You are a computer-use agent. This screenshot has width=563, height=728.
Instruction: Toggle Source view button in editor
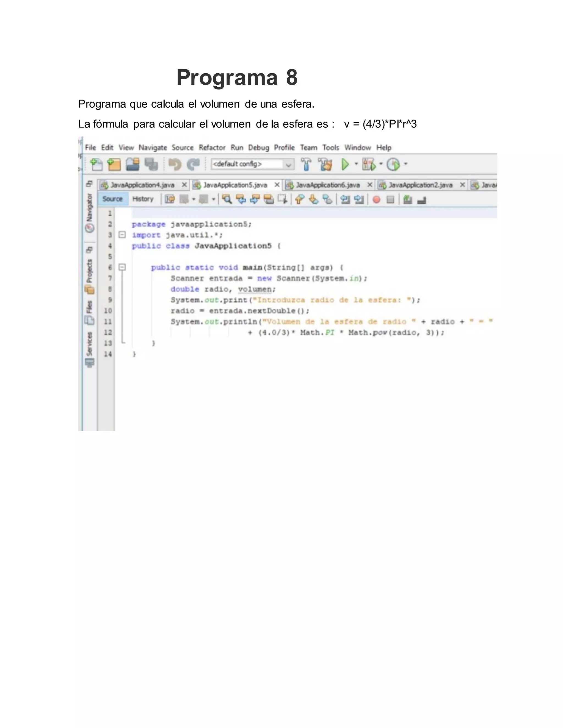(112, 199)
